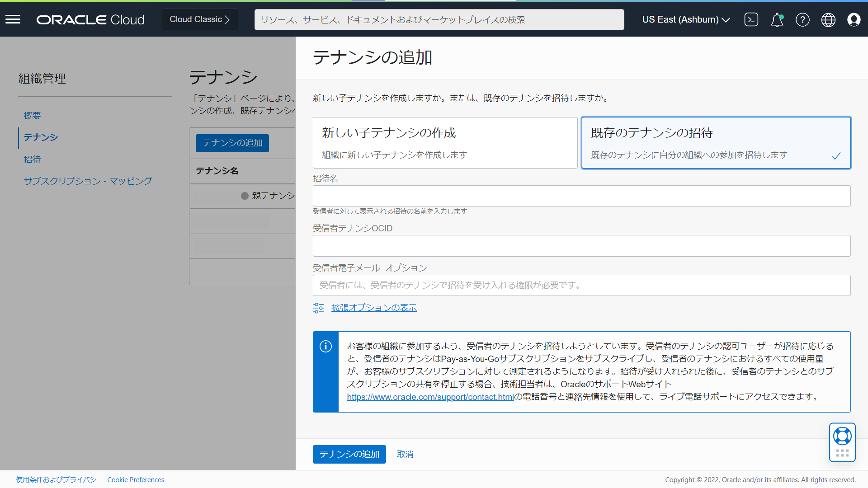Open the help question mark menu
Image resolution: width=868 pixels, height=488 pixels.
point(802,20)
